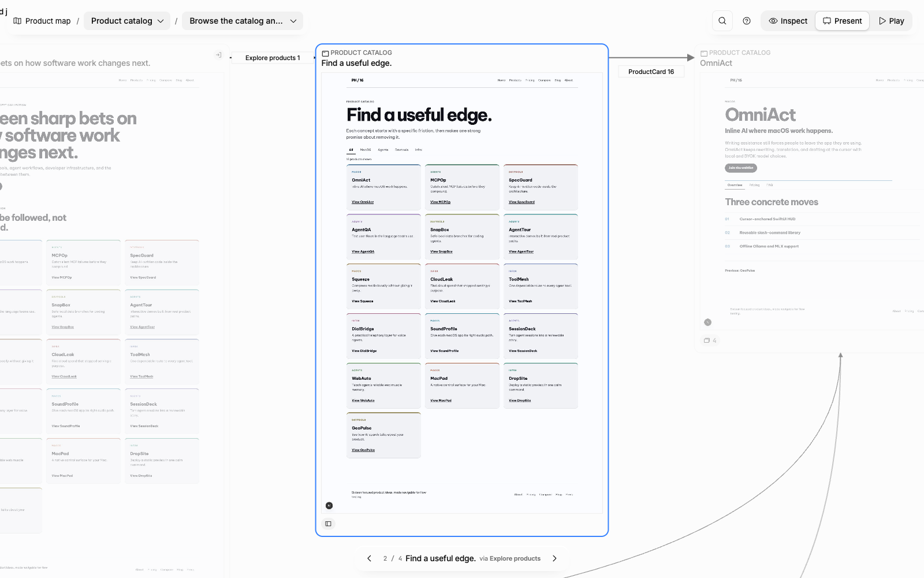
Task: Click the MacPad product card title
Action: coord(439,379)
